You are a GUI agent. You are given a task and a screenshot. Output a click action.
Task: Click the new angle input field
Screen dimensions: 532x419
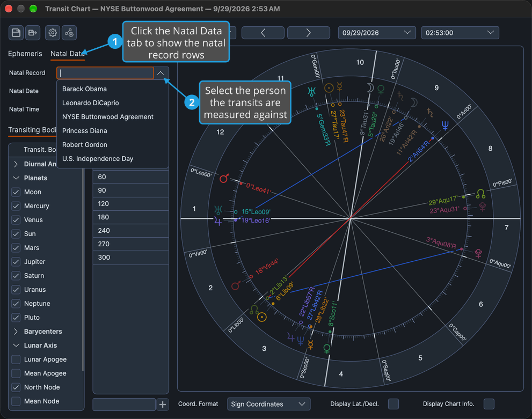124,405
